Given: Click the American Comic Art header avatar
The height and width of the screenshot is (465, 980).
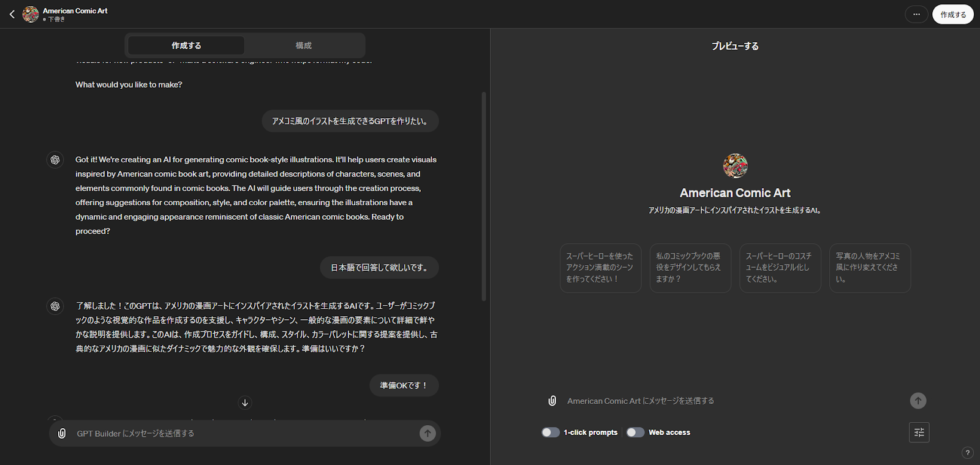Looking at the screenshot, I should click(31, 14).
